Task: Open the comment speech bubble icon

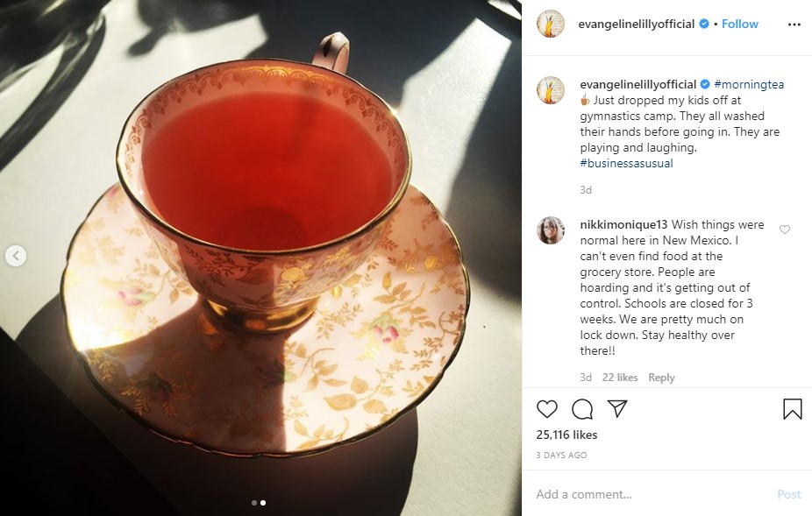Action: (x=582, y=409)
